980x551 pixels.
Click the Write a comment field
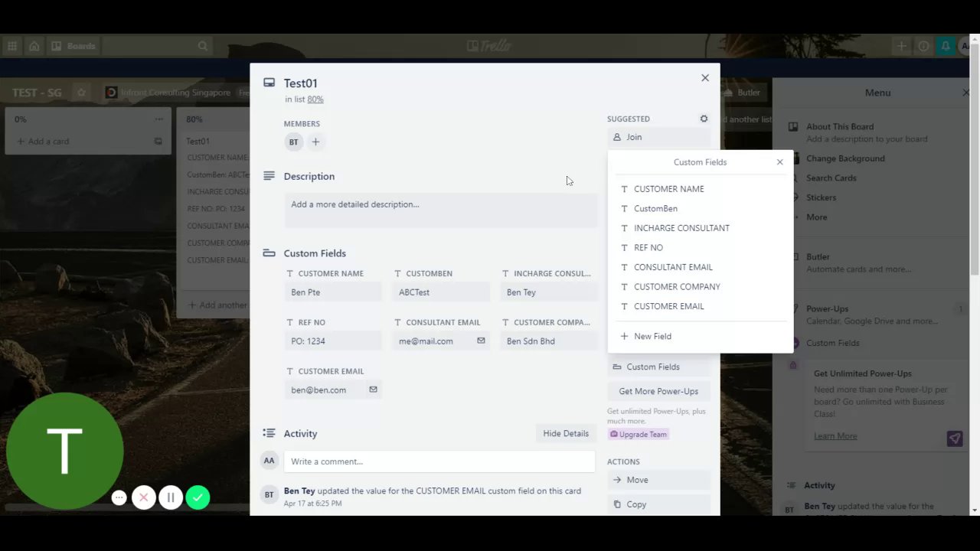click(439, 461)
